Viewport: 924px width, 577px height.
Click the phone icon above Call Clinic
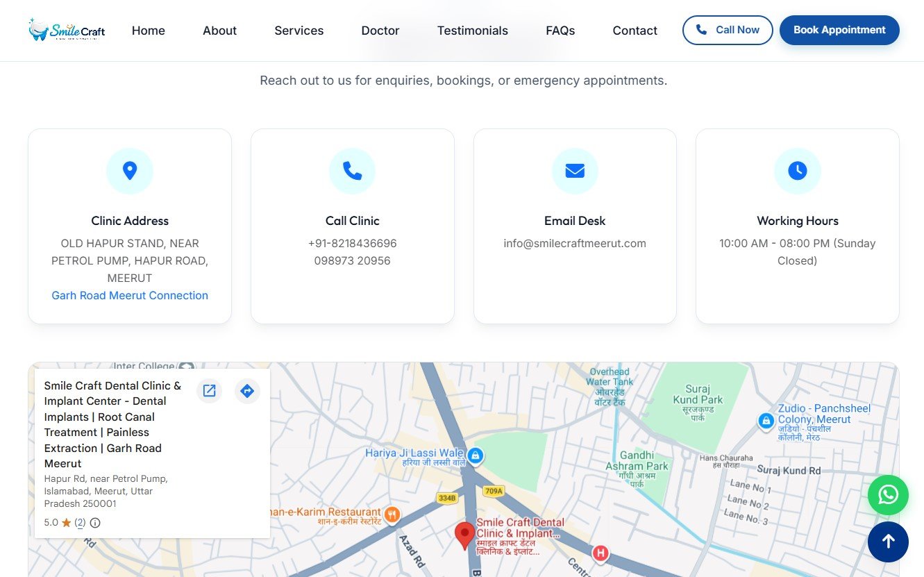[352, 171]
